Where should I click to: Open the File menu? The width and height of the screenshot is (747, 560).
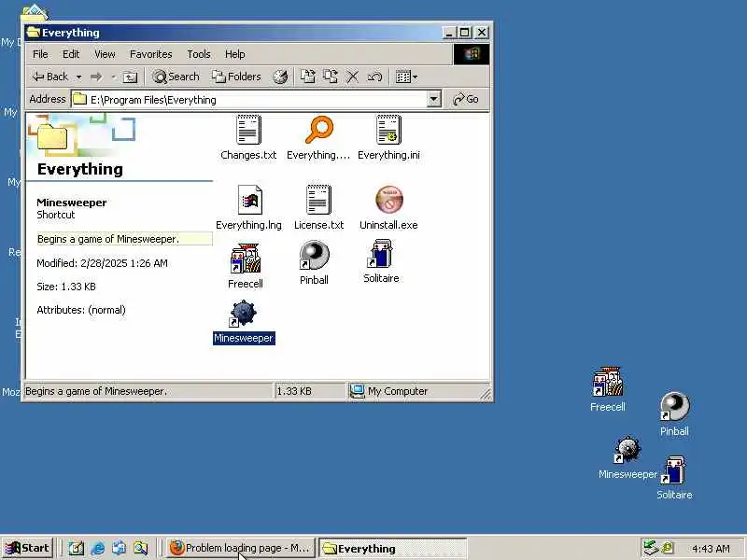pos(40,54)
